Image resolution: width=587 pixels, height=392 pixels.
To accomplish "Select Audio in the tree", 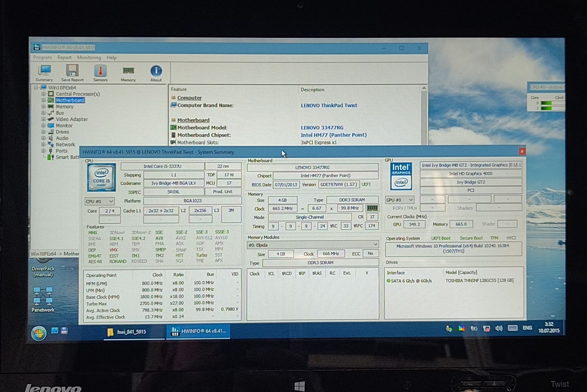I will point(62,138).
